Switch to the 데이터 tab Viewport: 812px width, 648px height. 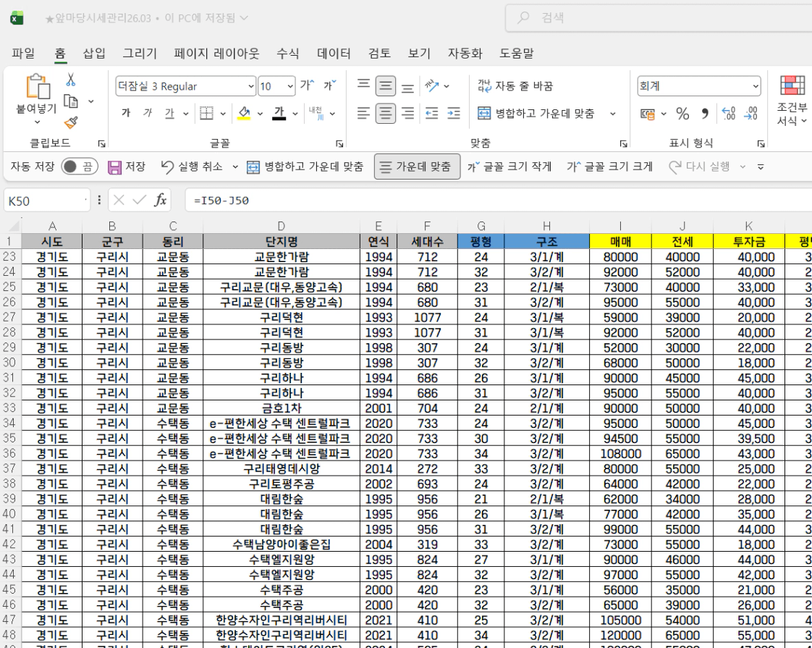[x=334, y=53]
